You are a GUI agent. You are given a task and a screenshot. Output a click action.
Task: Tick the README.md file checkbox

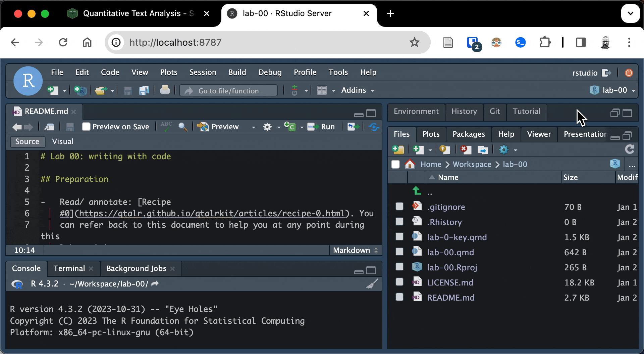(x=399, y=297)
